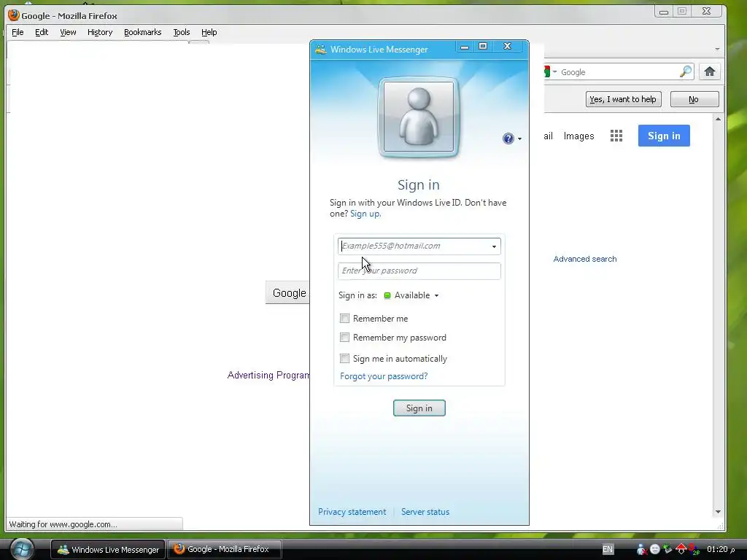Click the No button in Firefox notification
Screen dimensions: 747x560
[694, 99]
